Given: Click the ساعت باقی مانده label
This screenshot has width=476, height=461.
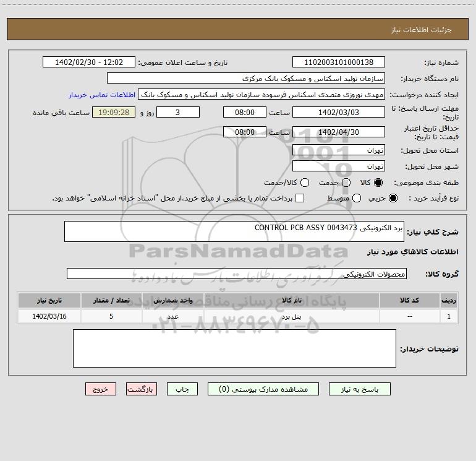Looking at the screenshot, I should pyautogui.click(x=61, y=113).
